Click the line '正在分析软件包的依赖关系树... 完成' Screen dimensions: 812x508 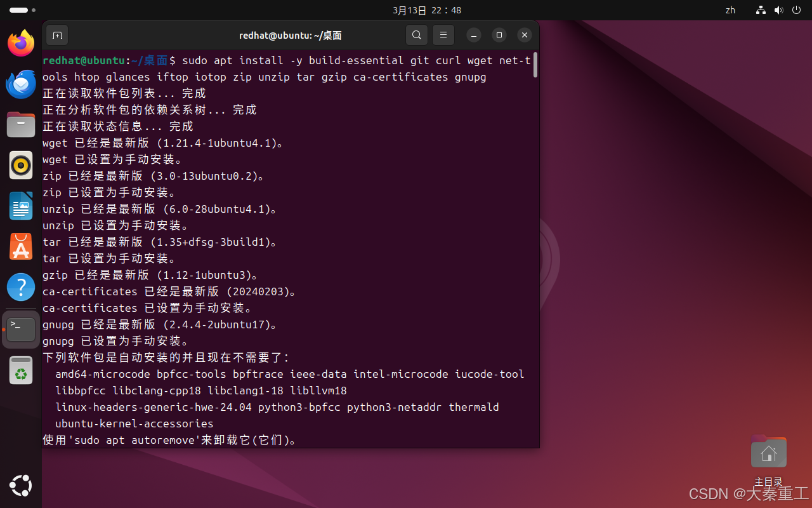pyautogui.click(x=149, y=110)
